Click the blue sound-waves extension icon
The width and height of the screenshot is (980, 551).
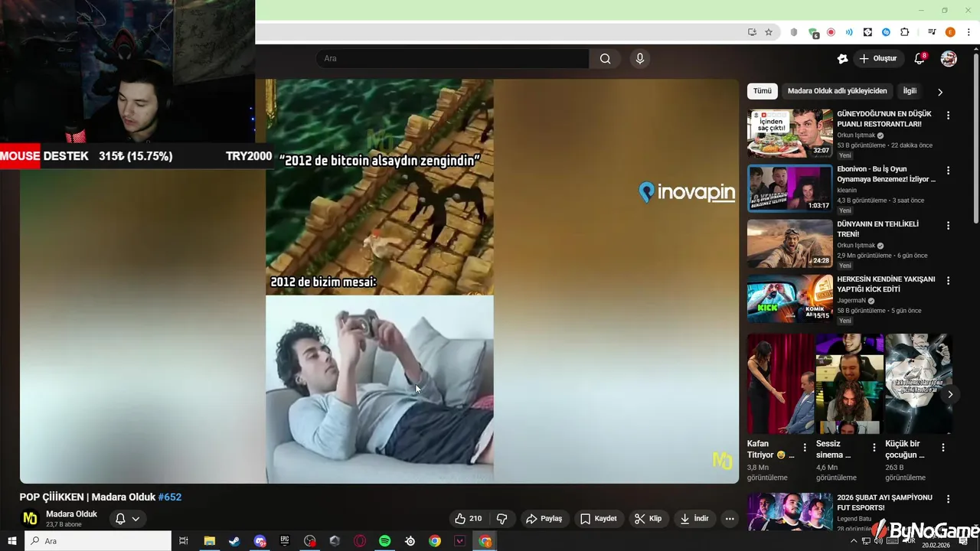point(849,32)
